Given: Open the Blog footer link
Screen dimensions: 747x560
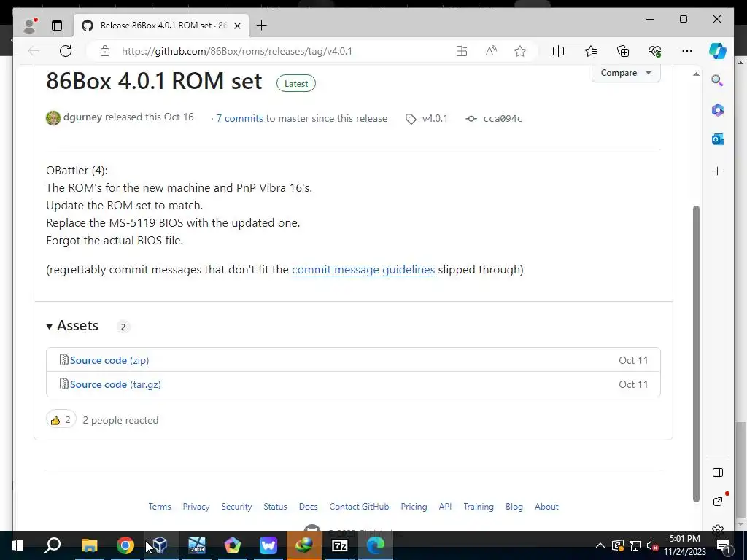Looking at the screenshot, I should pyautogui.click(x=514, y=507).
